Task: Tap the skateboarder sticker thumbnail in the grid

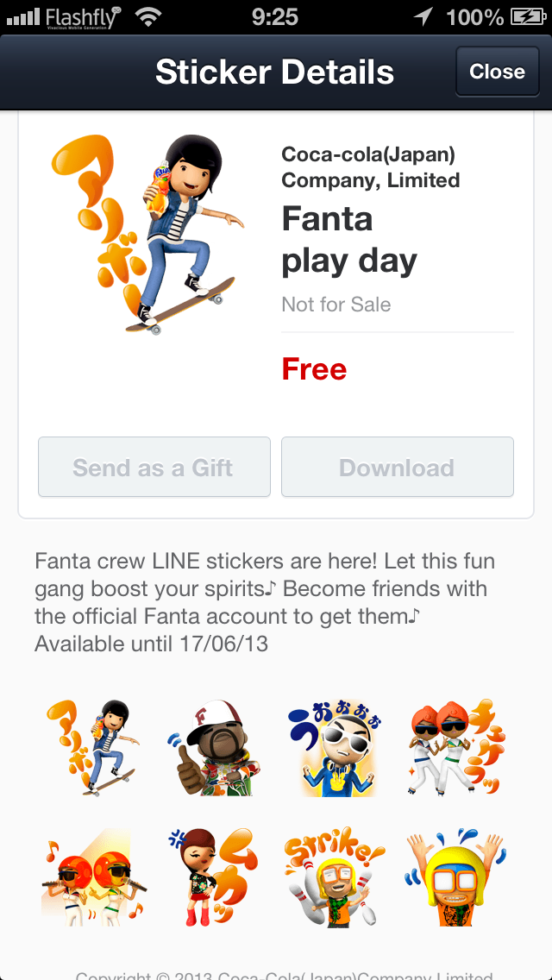Action: (92, 747)
